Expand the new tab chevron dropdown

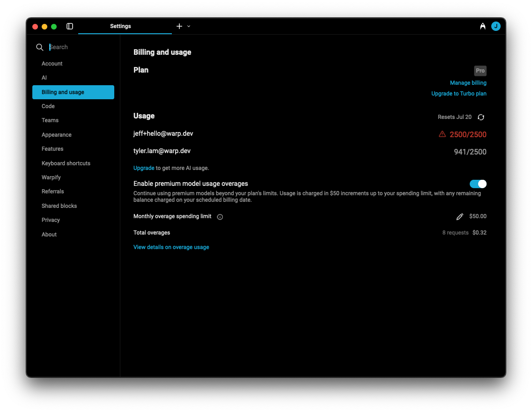point(189,26)
